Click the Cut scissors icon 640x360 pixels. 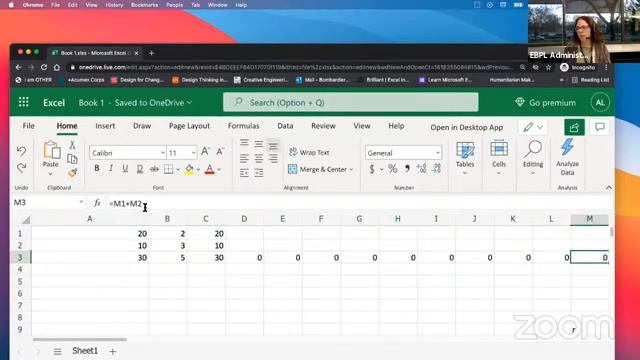72,144
